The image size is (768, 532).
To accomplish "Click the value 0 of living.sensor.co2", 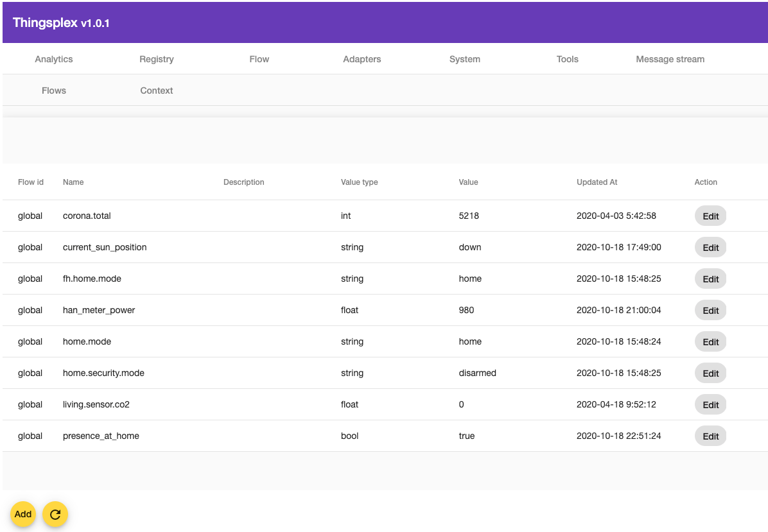I will pyautogui.click(x=462, y=404).
